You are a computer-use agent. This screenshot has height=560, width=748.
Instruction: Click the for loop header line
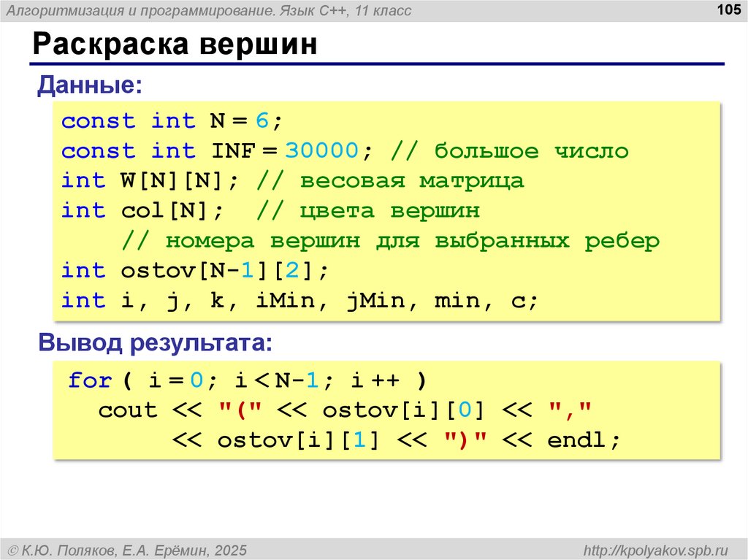(248, 380)
